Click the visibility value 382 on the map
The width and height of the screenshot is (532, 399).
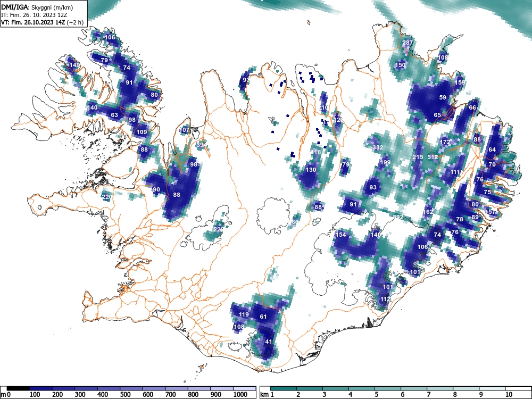378,147
